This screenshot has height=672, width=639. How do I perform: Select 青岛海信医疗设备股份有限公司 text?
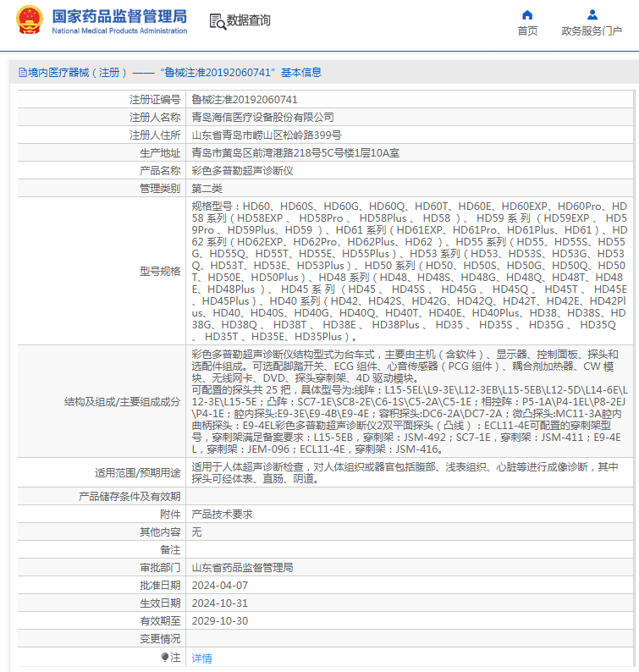click(262, 118)
